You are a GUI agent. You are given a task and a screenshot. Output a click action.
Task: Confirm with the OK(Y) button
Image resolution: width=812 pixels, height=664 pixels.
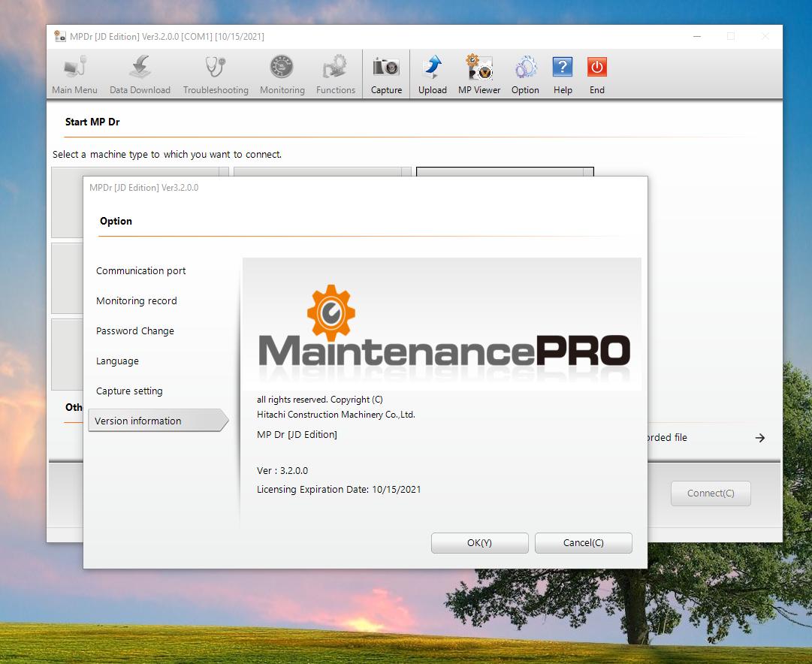(x=479, y=543)
